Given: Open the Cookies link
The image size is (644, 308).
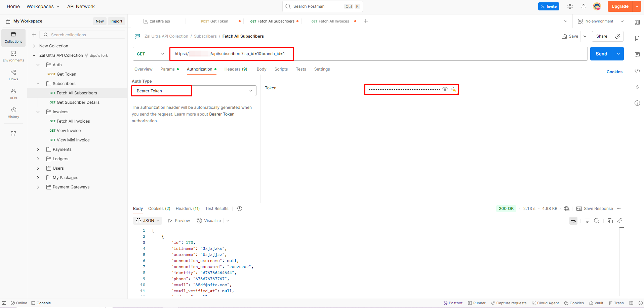Looking at the screenshot, I should pyautogui.click(x=614, y=72).
